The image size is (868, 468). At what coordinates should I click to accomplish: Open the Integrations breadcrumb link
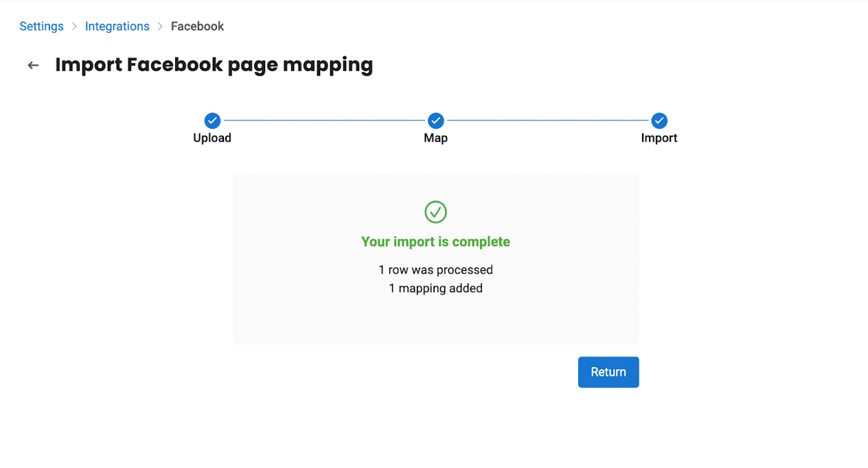117,26
